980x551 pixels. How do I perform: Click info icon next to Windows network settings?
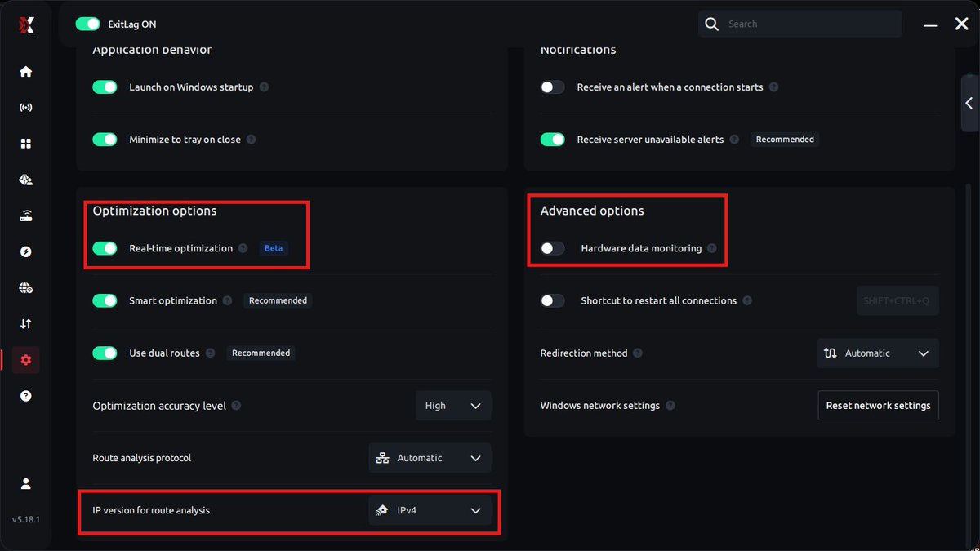[670, 406]
